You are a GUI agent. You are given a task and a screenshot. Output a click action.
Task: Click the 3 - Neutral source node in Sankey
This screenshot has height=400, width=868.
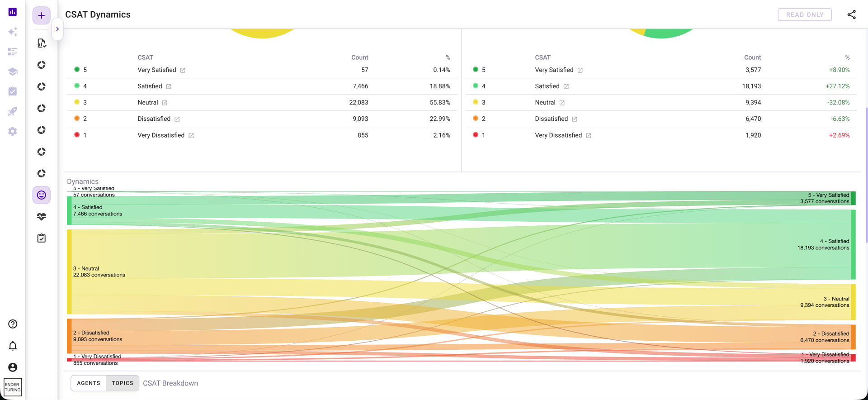[x=69, y=271]
